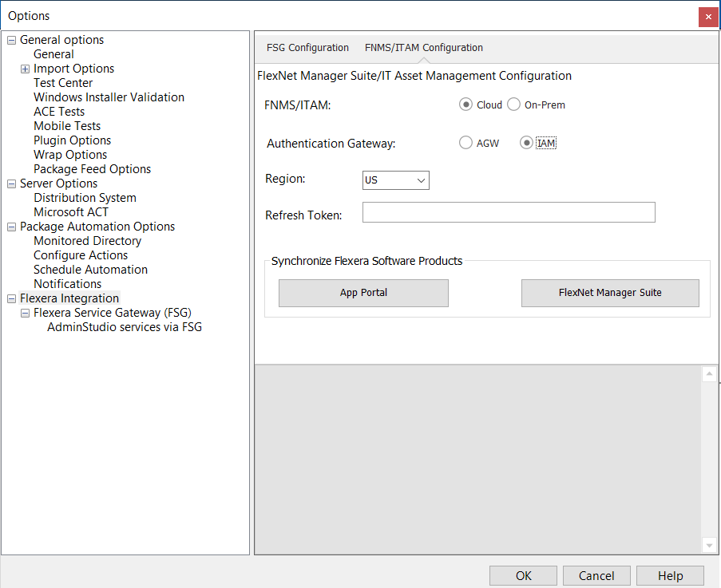Screen dimensions: 721x588
Task: Open Help for the Options dialog
Action: click(670, 575)
